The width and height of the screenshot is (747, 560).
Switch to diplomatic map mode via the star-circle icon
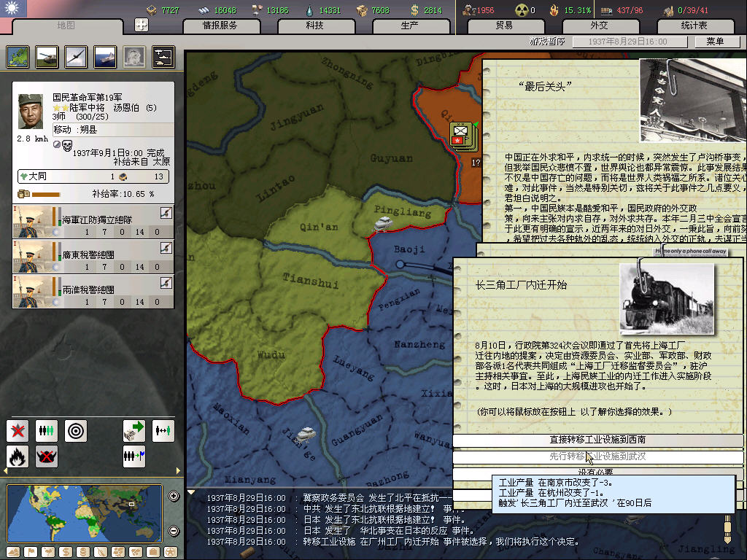(x=171, y=553)
